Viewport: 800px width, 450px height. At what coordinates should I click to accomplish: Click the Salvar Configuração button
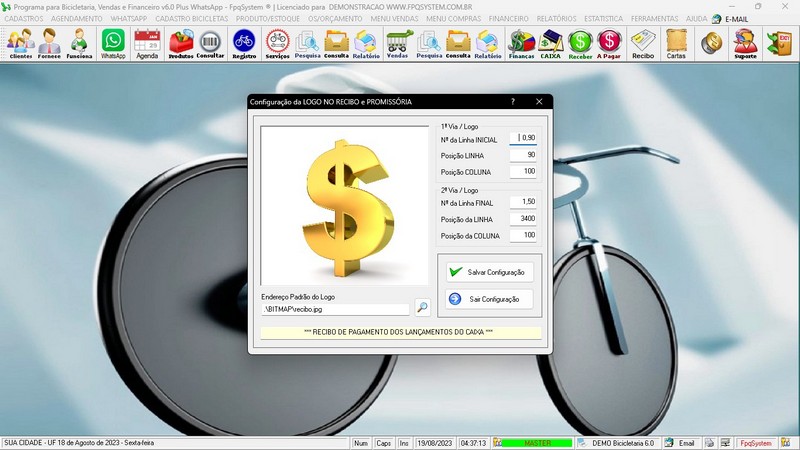pyautogui.click(x=488, y=272)
